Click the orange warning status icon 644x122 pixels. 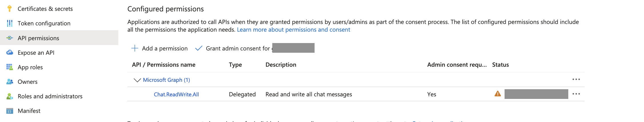pos(498,94)
